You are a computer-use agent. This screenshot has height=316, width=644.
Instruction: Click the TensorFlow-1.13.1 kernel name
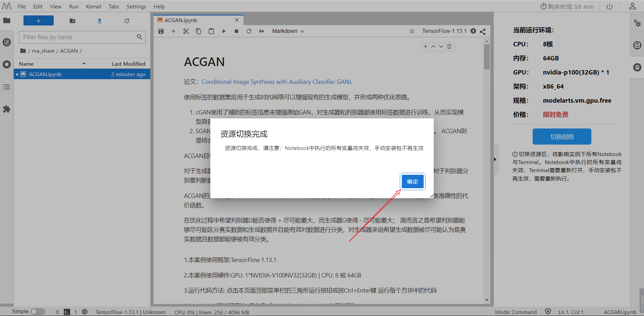444,31
